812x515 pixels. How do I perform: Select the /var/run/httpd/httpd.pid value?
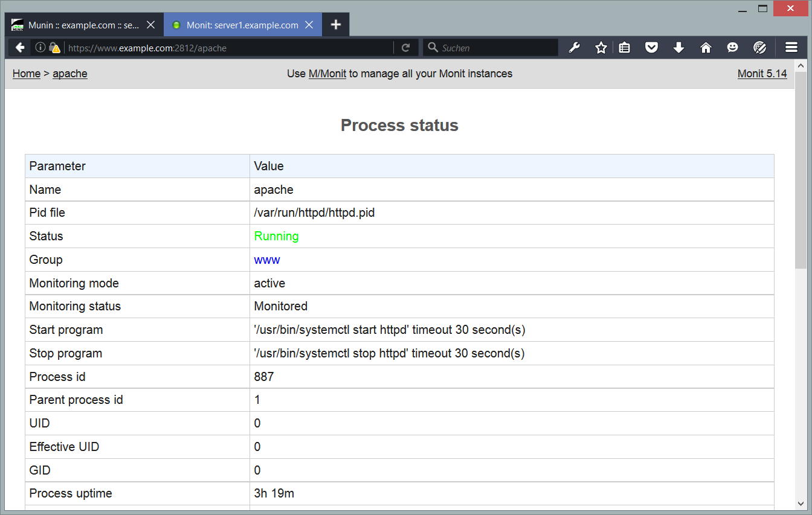[x=314, y=213]
